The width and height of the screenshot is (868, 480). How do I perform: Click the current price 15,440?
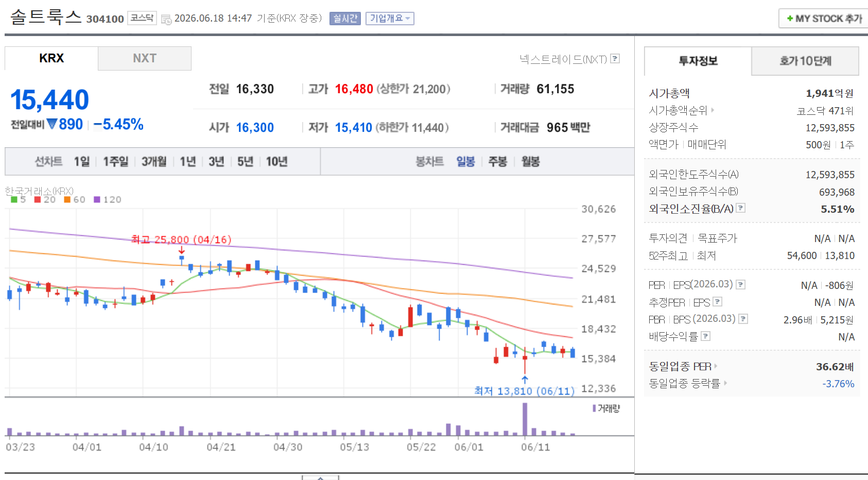(49, 100)
